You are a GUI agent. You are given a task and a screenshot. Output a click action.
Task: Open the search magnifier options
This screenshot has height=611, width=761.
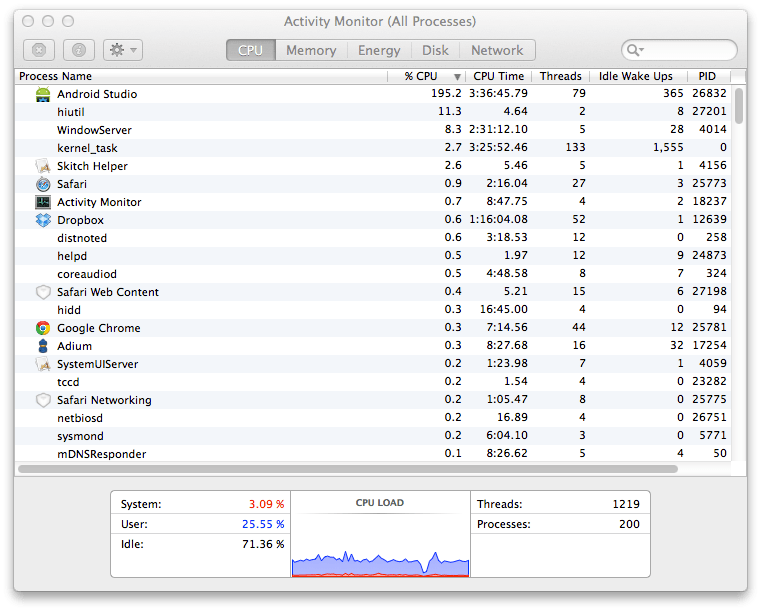point(635,50)
